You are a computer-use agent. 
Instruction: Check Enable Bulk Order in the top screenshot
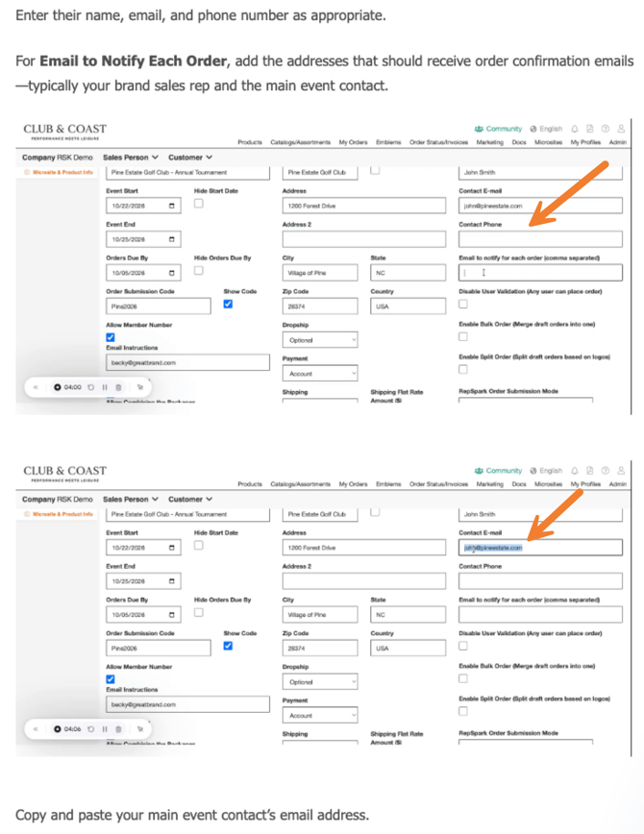463,336
